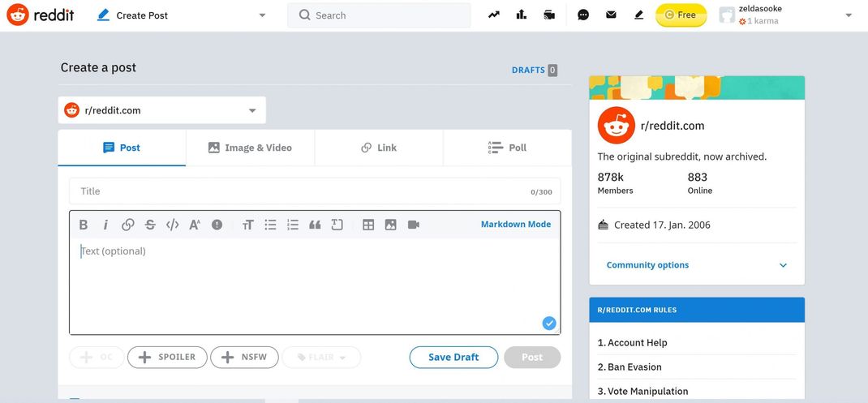Viewport: 868px width, 403px height.
Task: Open the chat bubble icon
Action: (583, 15)
